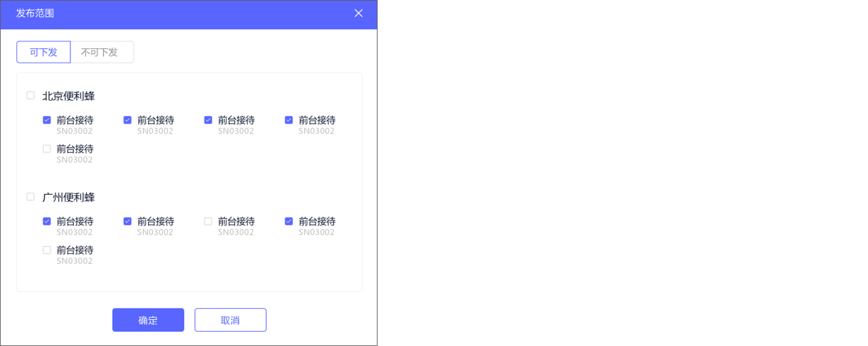Switch to the 不可下发 tab
The width and height of the screenshot is (868, 346).
pyautogui.click(x=102, y=52)
